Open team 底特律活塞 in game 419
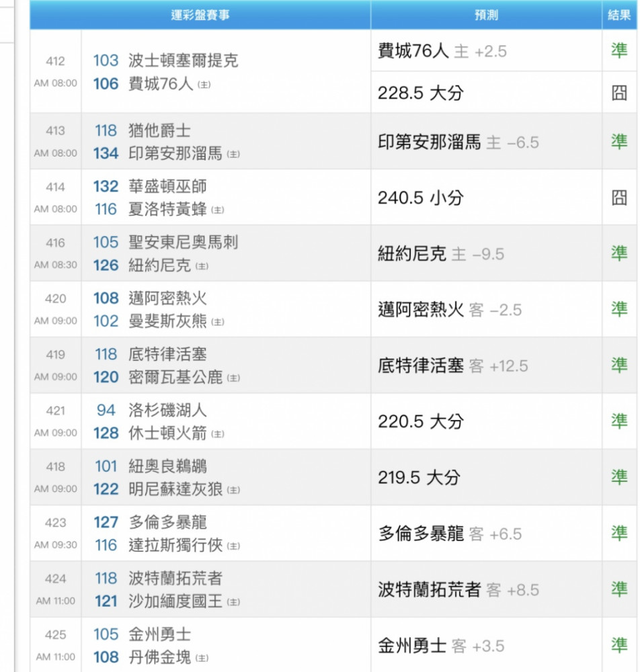 coord(167,354)
